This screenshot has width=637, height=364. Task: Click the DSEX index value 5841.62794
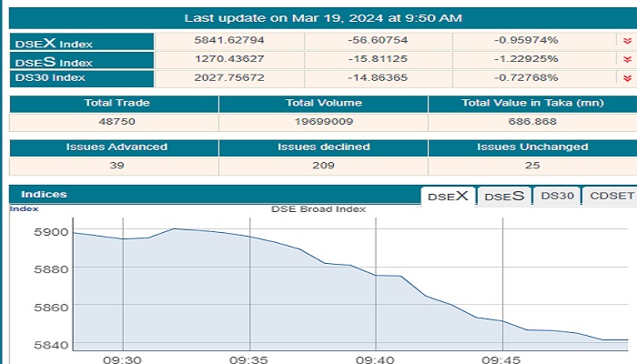coord(228,42)
